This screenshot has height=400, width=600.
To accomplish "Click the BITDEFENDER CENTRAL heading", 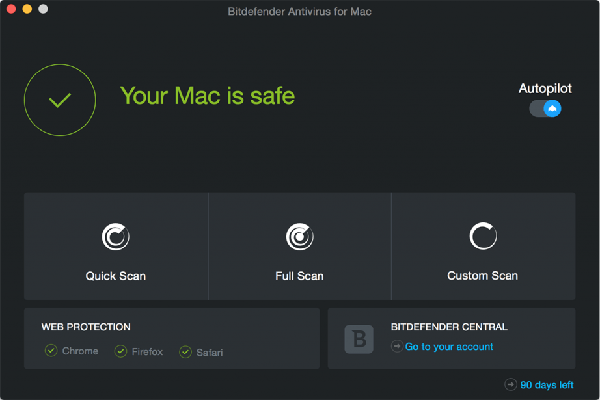I will (449, 326).
